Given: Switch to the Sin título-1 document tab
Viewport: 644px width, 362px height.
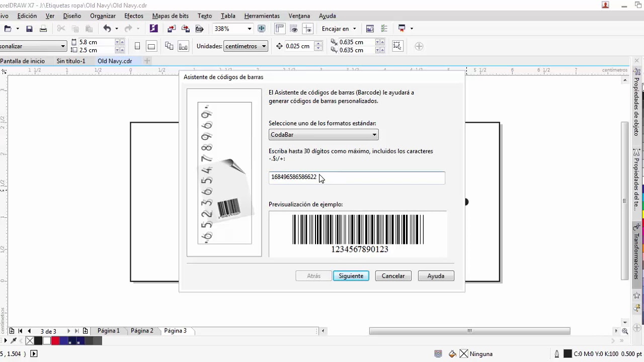Looking at the screenshot, I should click(x=71, y=61).
